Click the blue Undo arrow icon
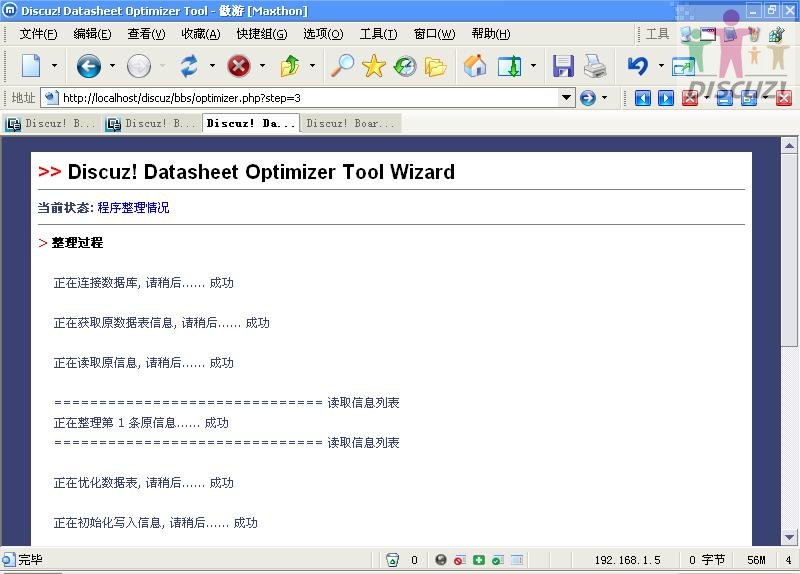Screen dimensions: 800x574 tap(638, 66)
